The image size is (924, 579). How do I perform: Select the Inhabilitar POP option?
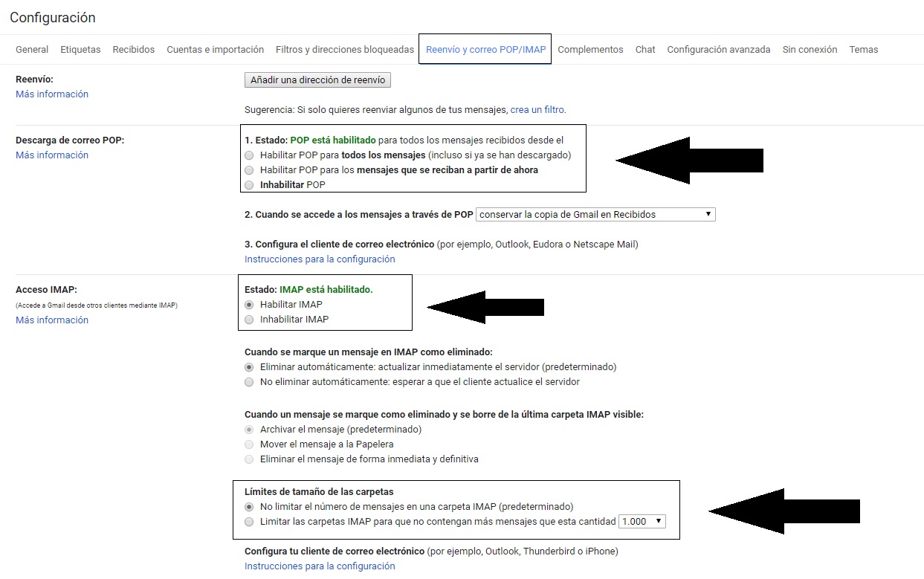point(249,185)
